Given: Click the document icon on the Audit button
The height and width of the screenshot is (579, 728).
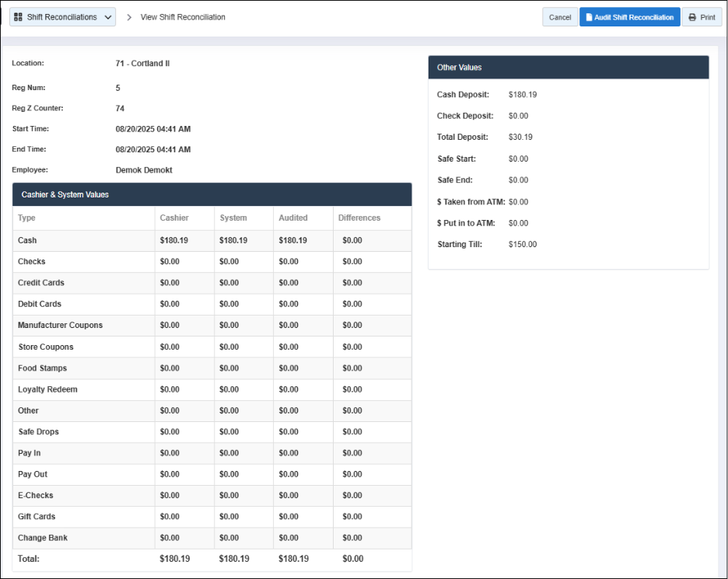Looking at the screenshot, I should [589, 17].
